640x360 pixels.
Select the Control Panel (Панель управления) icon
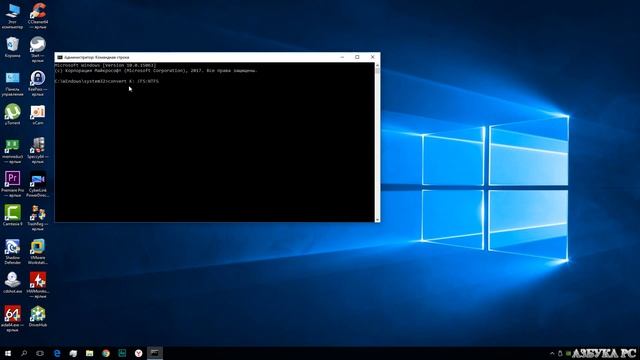coord(12,83)
